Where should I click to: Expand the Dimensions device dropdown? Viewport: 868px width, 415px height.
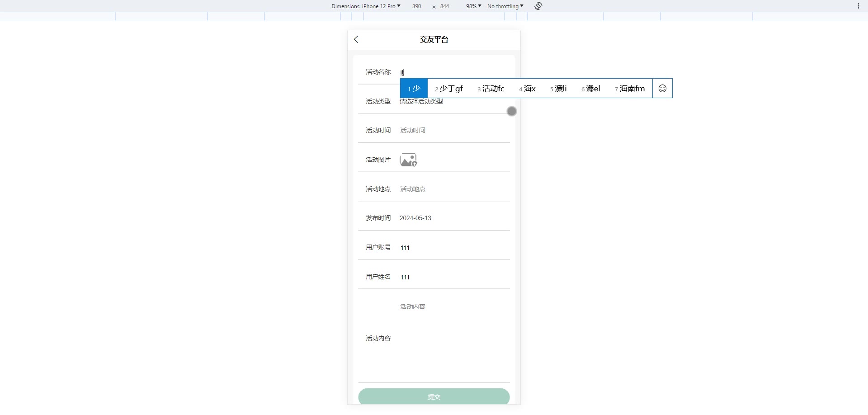click(x=366, y=6)
